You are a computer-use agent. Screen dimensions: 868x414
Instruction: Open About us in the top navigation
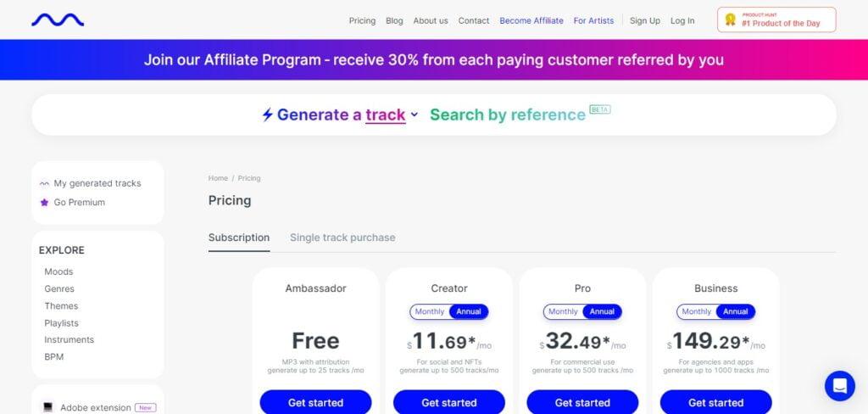(x=431, y=20)
